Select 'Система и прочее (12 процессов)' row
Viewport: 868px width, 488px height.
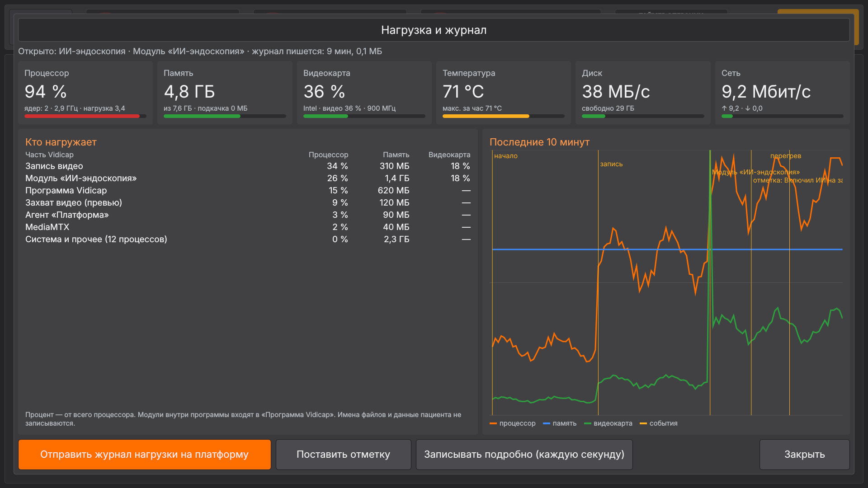coord(248,239)
